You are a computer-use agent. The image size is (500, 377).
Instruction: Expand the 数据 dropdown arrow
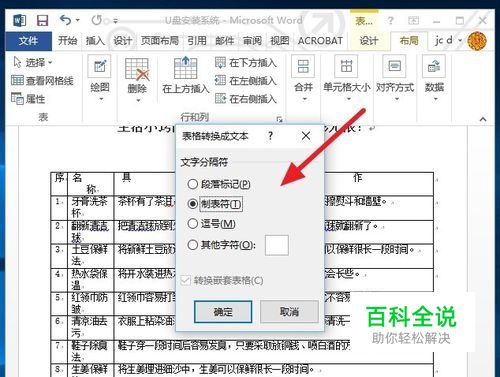pyautogui.click(x=435, y=99)
